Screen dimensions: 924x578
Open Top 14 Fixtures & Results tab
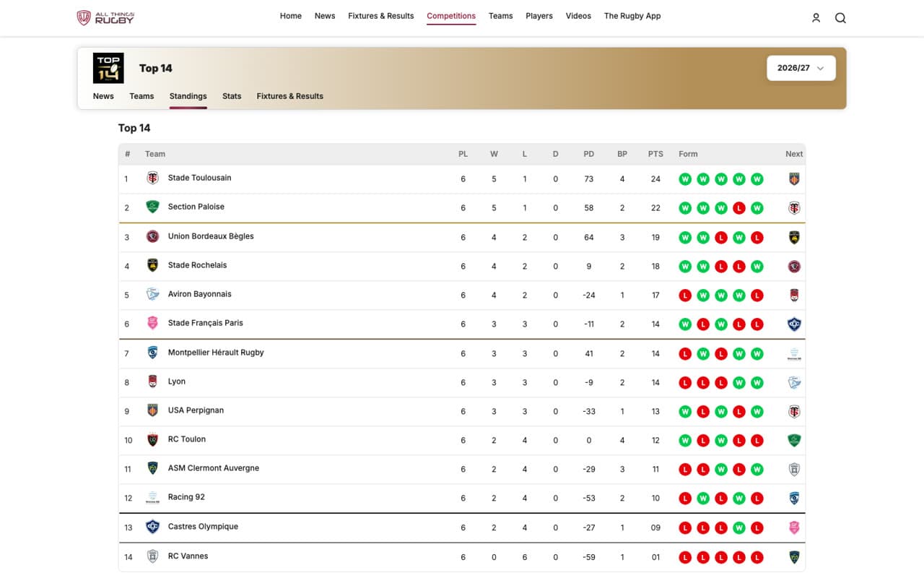point(290,96)
